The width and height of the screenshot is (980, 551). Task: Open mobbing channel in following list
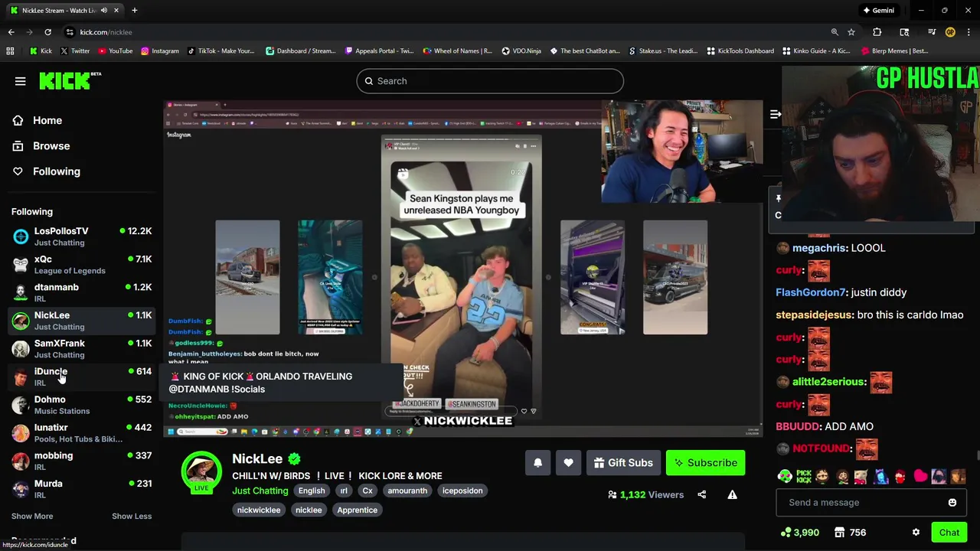[x=82, y=461]
